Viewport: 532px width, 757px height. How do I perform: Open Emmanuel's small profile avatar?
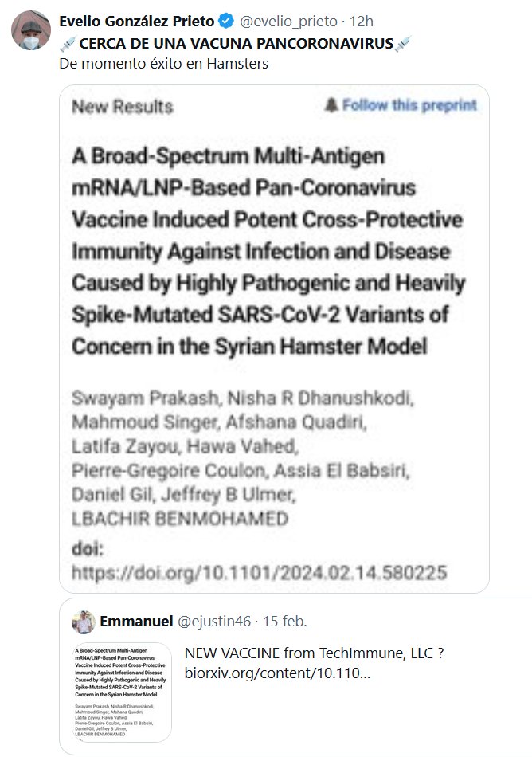(84, 622)
